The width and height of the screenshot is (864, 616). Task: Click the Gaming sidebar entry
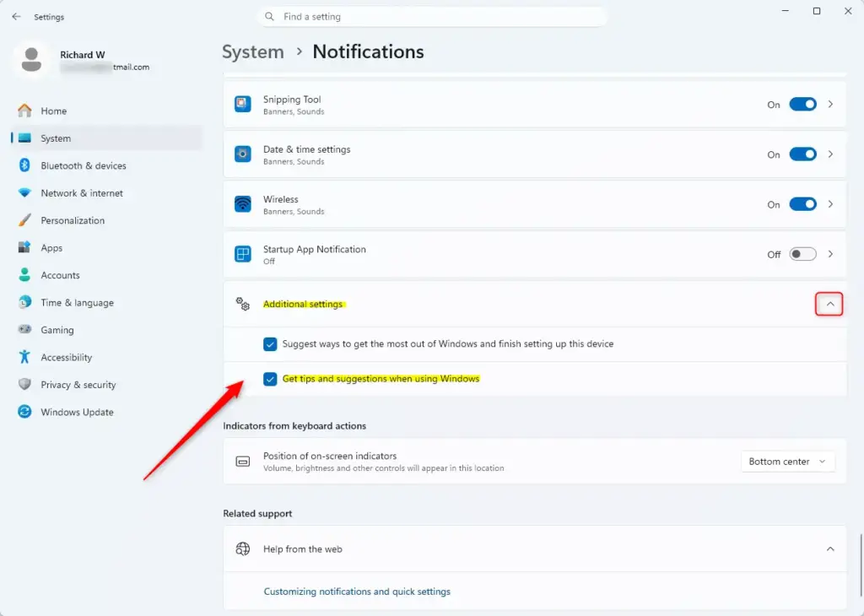[x=106, y=329]
